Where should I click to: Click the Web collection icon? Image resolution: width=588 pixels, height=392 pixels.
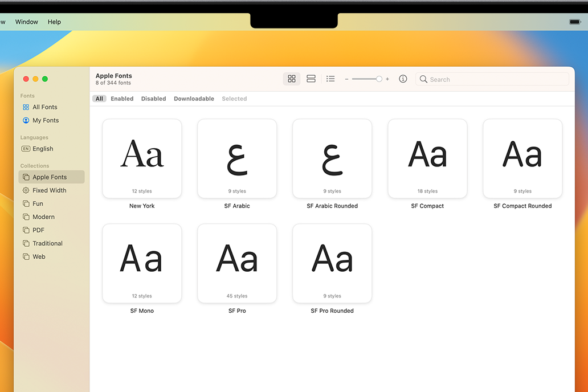(x=26, y=256)
